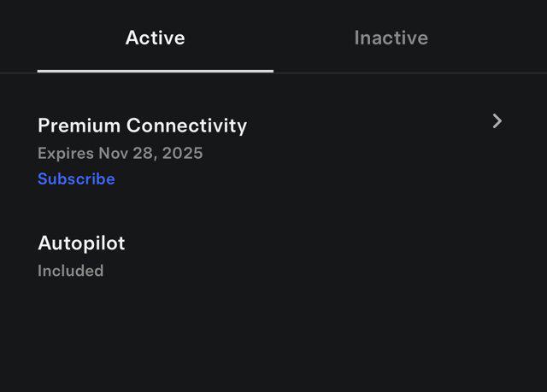Select the Active tab
Image resolution: width=547 pixels, height=392 pixels.
pyautogui.click(x=155, y=38)
